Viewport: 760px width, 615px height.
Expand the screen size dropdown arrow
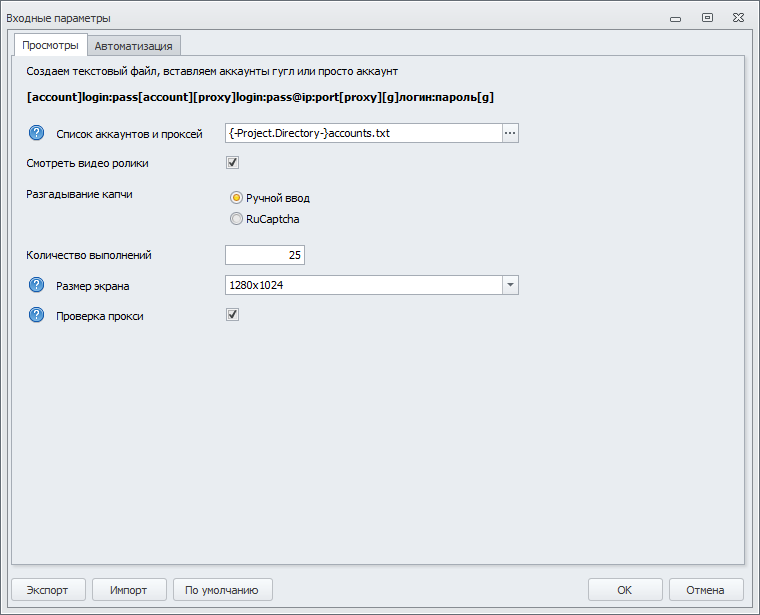(510, 286)
